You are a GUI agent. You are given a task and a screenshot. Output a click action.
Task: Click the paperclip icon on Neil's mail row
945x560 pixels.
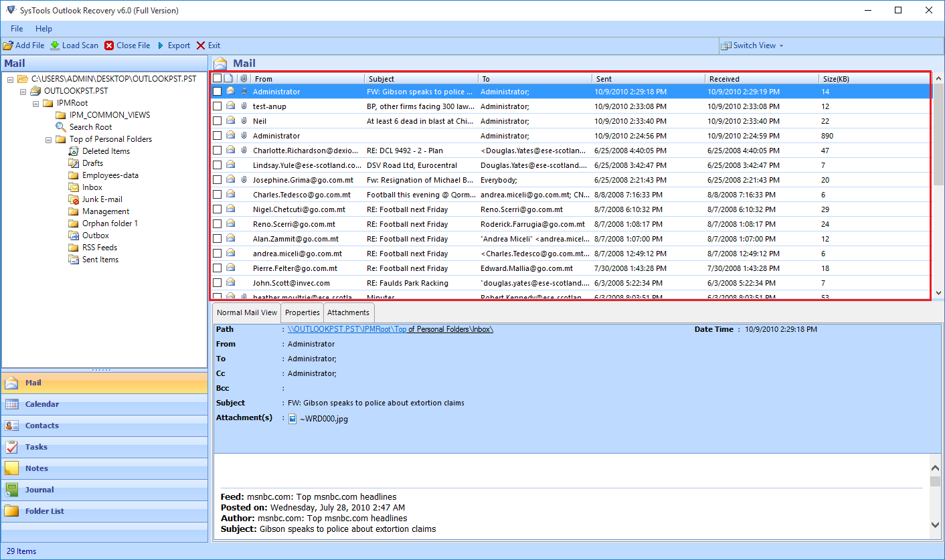[x=244, y=121]
